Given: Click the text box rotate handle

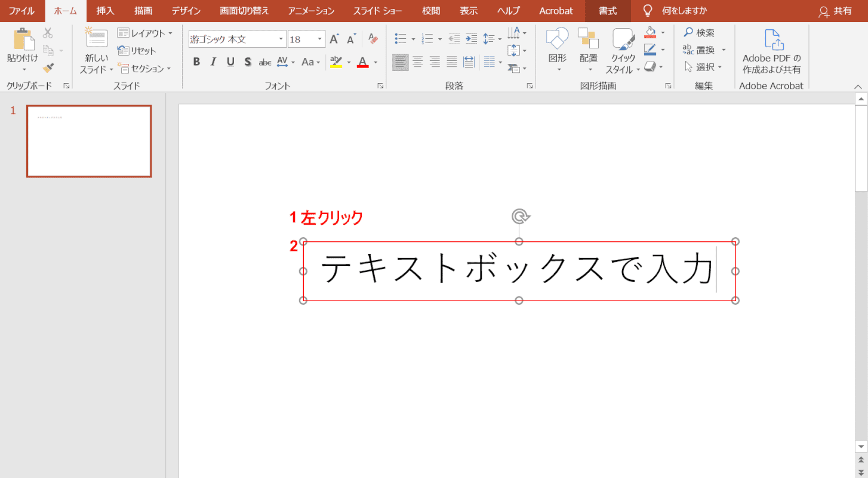Looking at the screenshot, I should coord(519,216).
